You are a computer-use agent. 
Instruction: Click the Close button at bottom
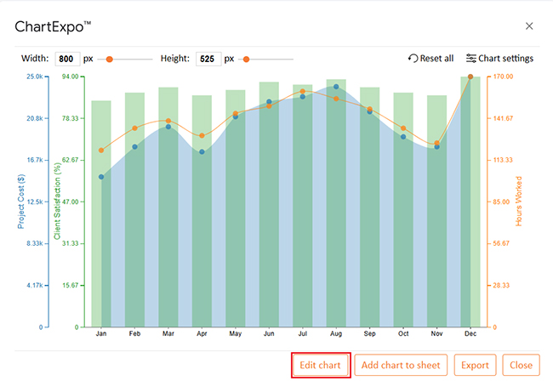tap(521, 365)
